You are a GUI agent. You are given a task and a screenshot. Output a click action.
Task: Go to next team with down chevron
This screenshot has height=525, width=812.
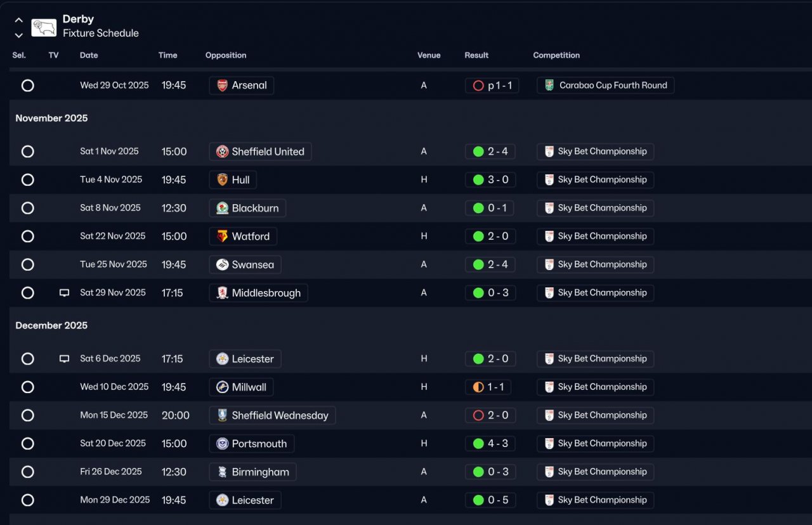coord(19,35)
